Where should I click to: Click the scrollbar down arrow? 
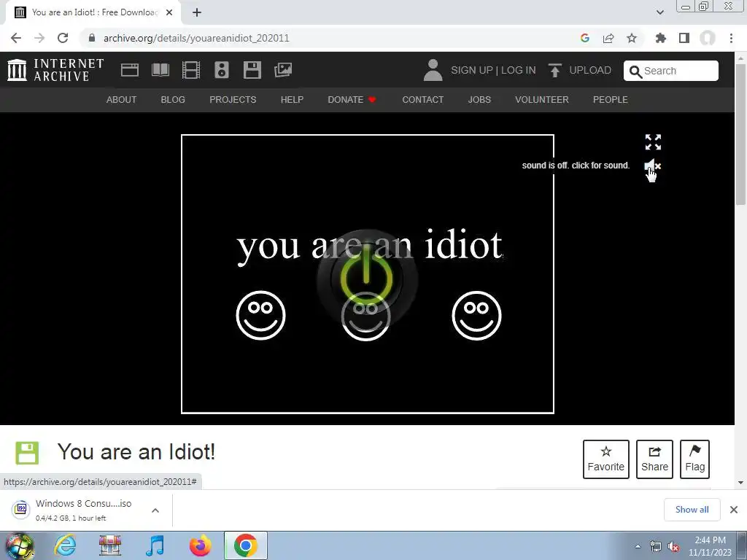tap(740, 483)
